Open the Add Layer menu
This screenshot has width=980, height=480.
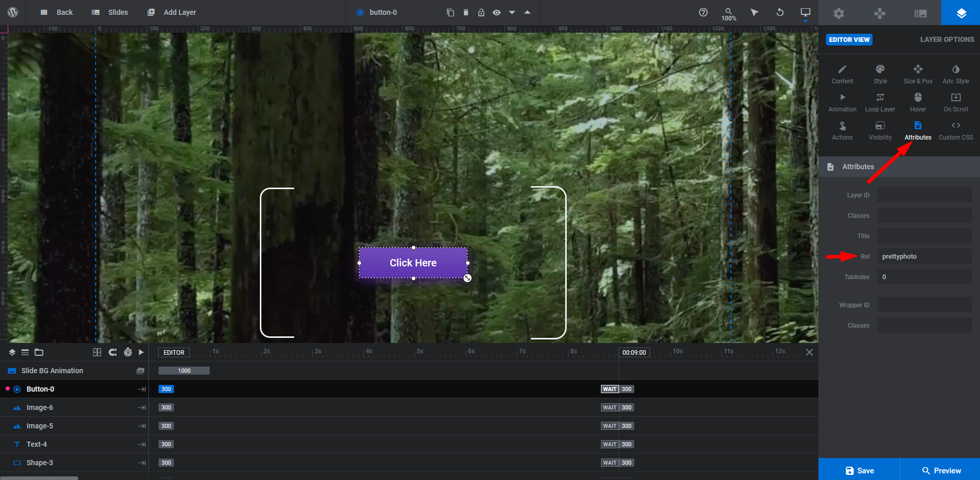[172, 12]
